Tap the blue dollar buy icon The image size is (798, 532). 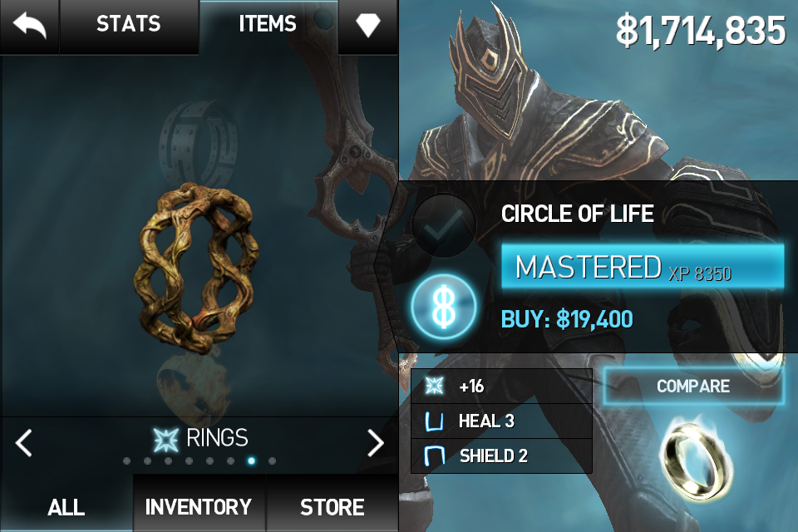click(444, 307)
